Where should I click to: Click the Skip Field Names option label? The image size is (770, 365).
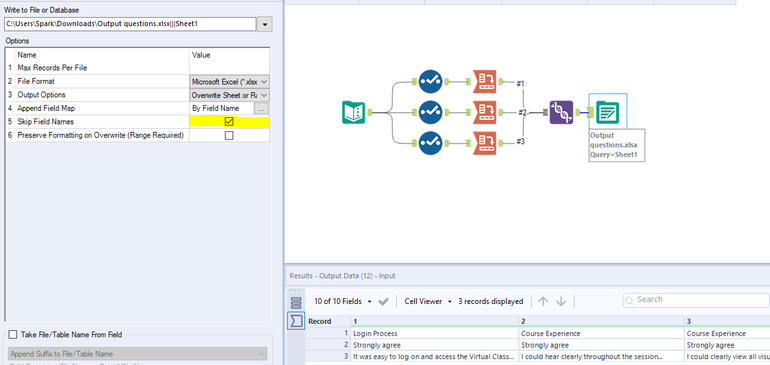pyautogui.click(x=46, y=121)
